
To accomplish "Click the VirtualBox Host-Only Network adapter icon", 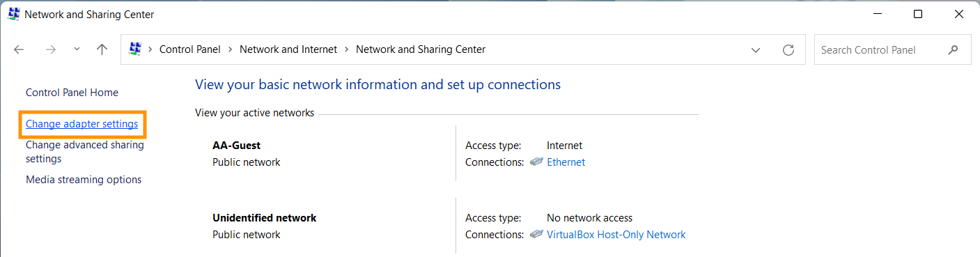I will tap(536, 235).
